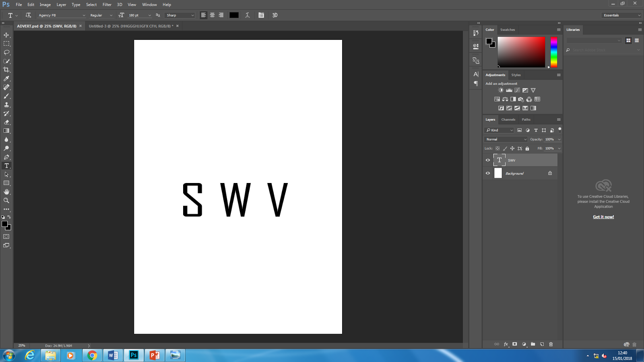
Task: Select the Pen tool
Action: tap(6, 157)
